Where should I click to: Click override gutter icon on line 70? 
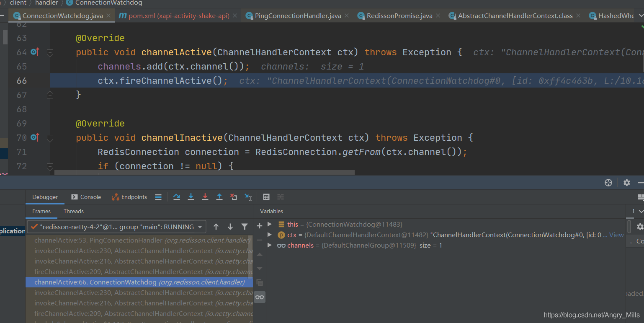pos(35,137)
